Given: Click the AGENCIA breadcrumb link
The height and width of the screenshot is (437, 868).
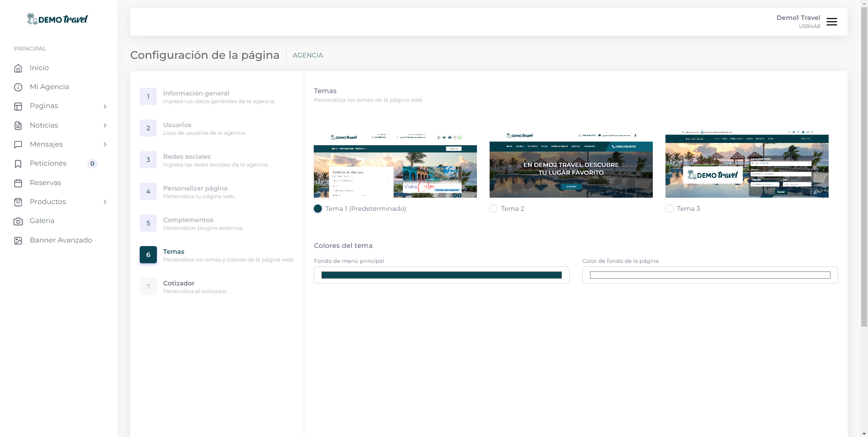Looking at the screenshot, I should 308,55.
